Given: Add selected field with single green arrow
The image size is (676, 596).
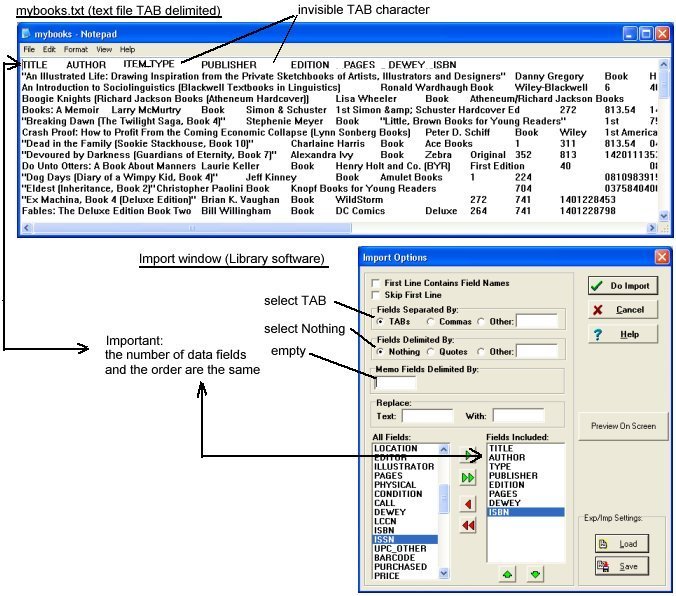Looking at the screenshot, I should coord(468,455).
